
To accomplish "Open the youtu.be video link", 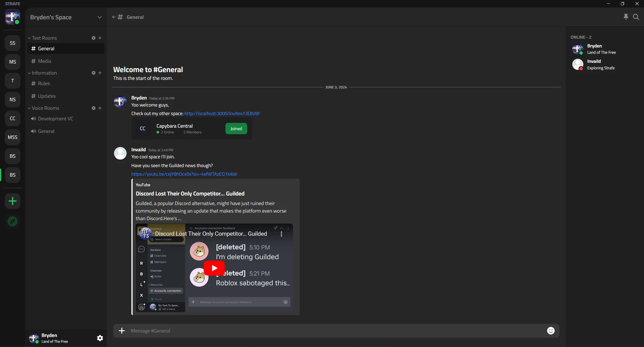I will click(x=184, y=174).
